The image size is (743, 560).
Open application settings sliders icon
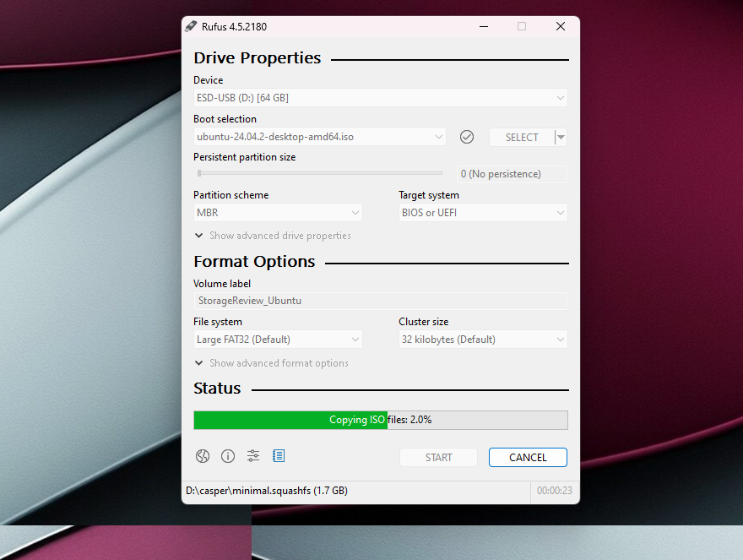[x=253, y=456]
